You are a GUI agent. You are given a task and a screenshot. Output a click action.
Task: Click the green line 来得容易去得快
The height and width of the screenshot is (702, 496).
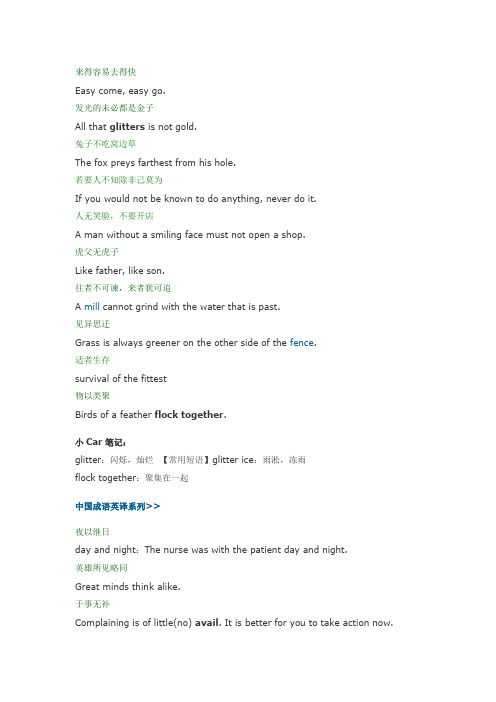click(x=106, y=72)
